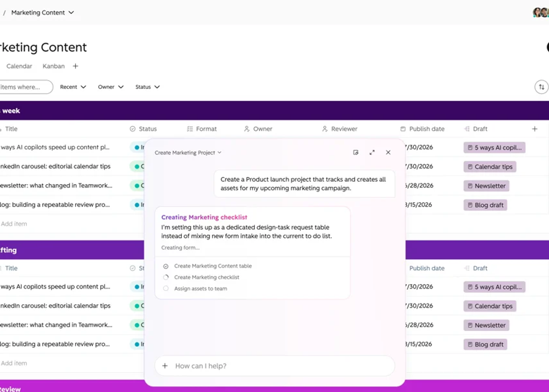Switch to the Kanban view tab
549x392 pixels.
(53, 66)
